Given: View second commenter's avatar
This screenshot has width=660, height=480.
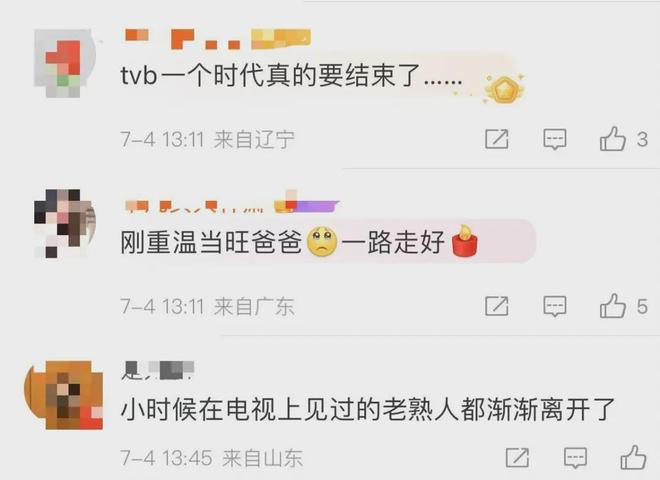Looking at the screenshot, I should pyautogui.click(x=64, y=223).
